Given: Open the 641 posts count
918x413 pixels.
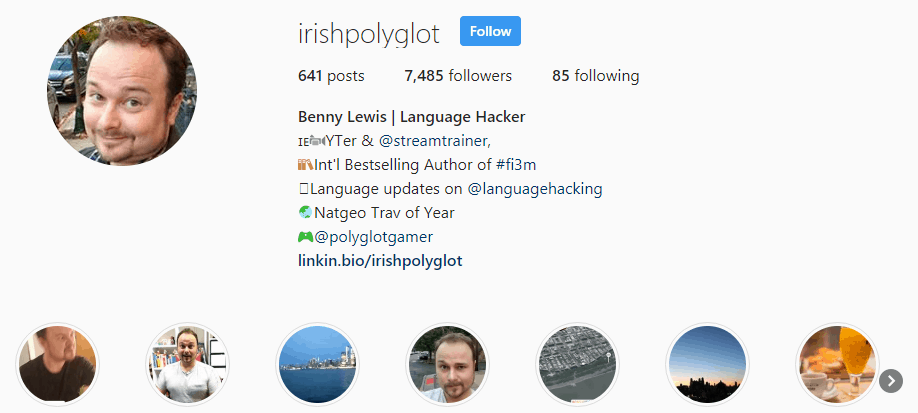Looking at the screenshot, I should coord(331,76).
